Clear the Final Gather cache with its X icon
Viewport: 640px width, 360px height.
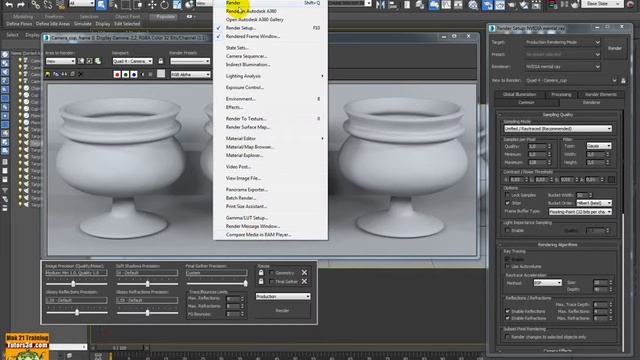(304, 281)
